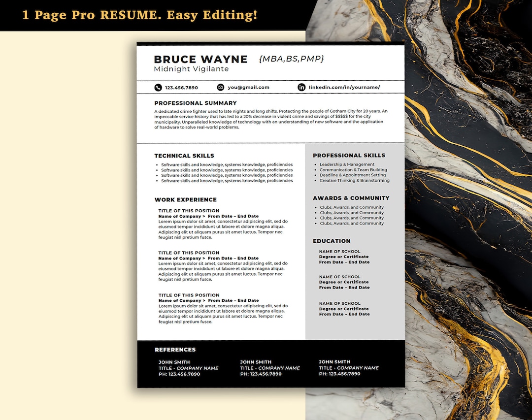The height and width of the screenshot is (420, 532).
Task: Click the REFERENCES heading
Action: coord(175,350)
